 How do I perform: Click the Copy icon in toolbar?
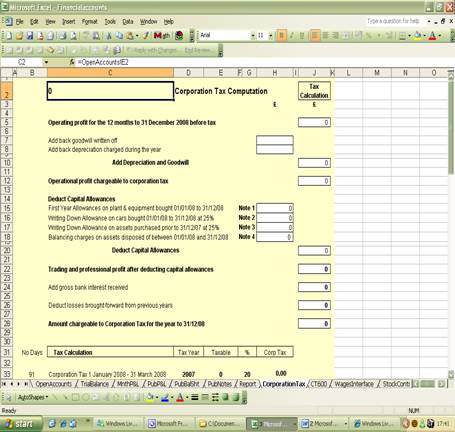coord(119,35)
